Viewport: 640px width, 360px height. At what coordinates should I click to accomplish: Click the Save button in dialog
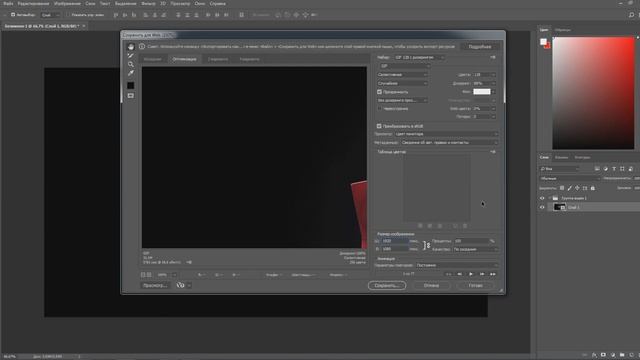pos(387,286)
